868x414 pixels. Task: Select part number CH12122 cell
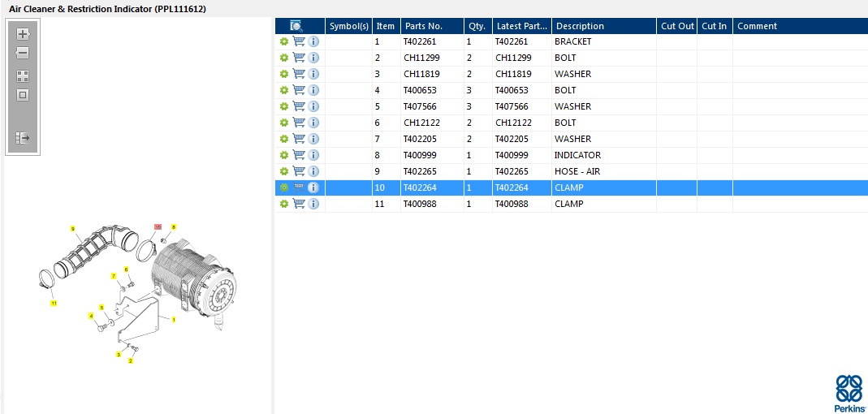click(432, 123)
